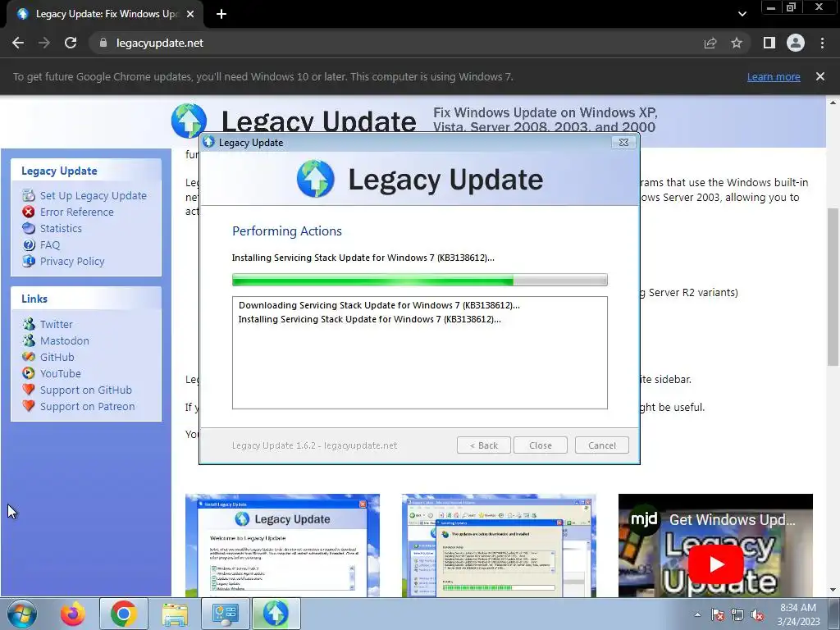Screen dimensions: 840x630
Task: Open Statistics sidebar link
Action: [61, 228]
